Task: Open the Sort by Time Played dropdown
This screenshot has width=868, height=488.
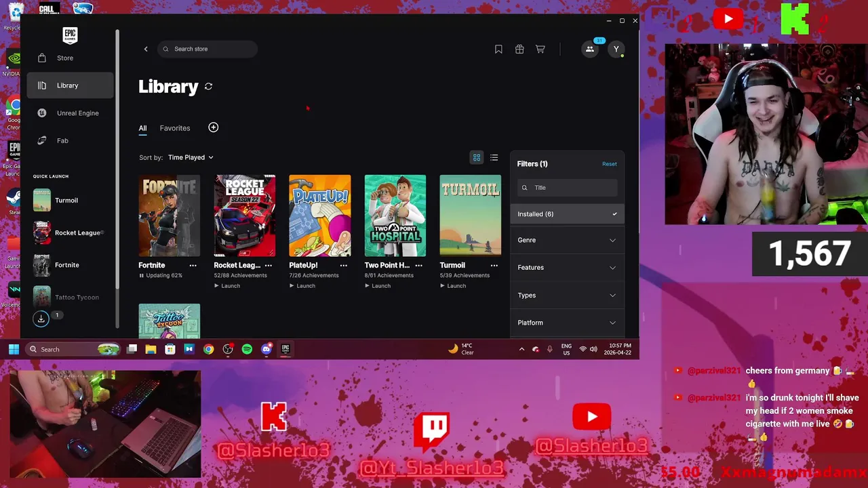Action: tap(191, 157)
